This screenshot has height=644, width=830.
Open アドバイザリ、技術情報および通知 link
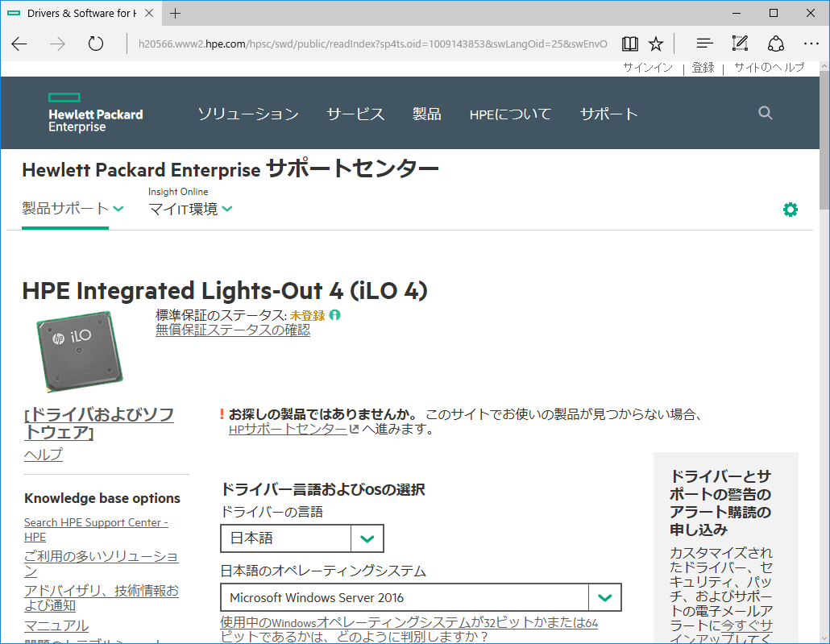(101, 598)
